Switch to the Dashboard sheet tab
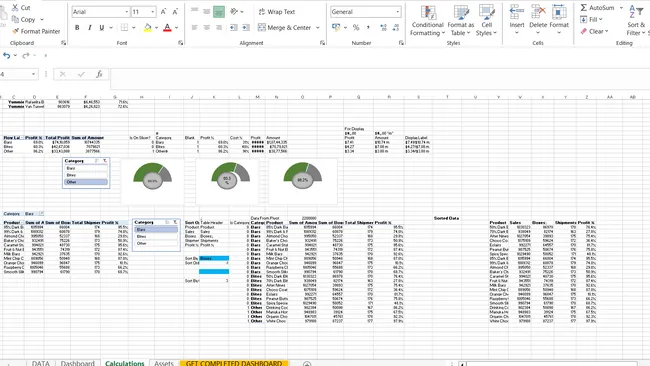Image resolution: width=650 pixels, height=366 pixels. [78, 363]
